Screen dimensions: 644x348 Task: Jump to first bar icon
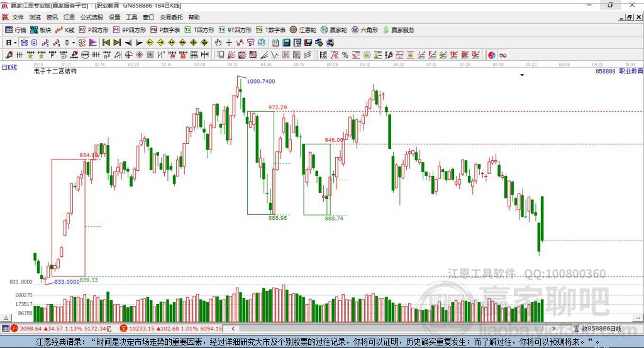pyautogui.click(x=106, y=42)
